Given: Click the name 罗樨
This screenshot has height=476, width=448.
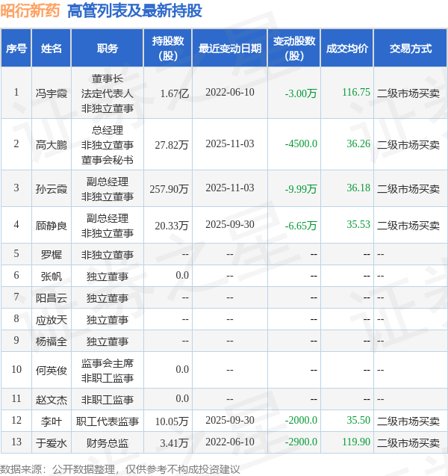Looking at the screenshot, I should tap(52, 254).
